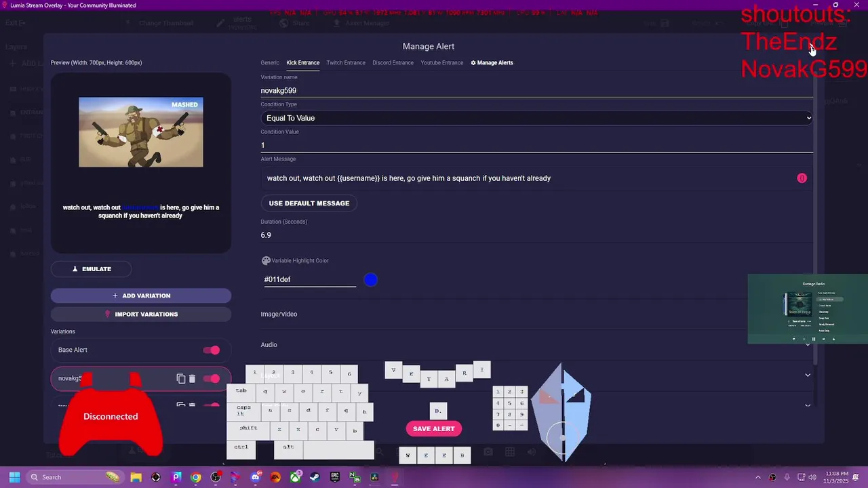This screenshot has height=488, width=868.
Task: Click the Emulate button
Action: pos(92,269)
